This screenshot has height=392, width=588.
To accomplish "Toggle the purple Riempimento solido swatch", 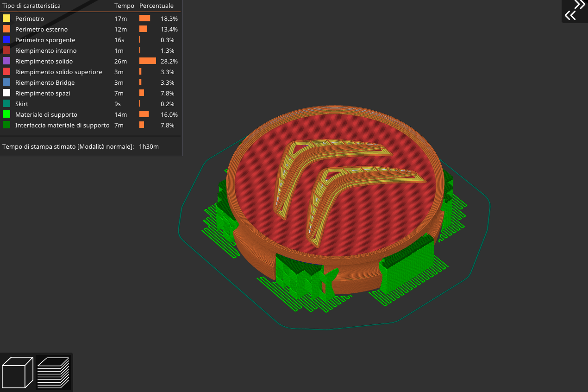I will [6, 61].
